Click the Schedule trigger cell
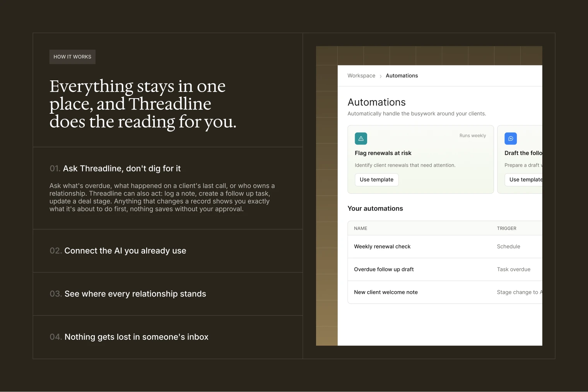Viewport: 588px width, 392px height. (508, 247)
